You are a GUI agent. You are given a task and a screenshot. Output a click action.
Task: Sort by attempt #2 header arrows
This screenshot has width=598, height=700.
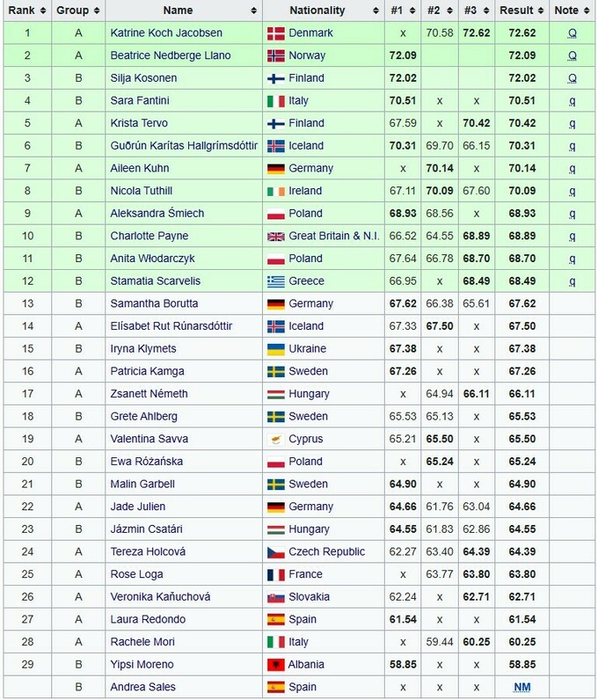click(x=449, y=11)
